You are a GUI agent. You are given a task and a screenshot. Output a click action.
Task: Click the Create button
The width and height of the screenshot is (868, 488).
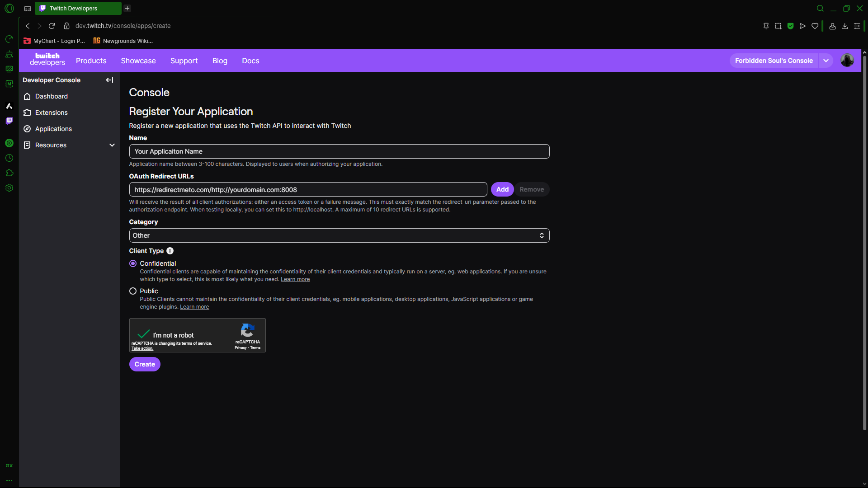tap(145, 364)
